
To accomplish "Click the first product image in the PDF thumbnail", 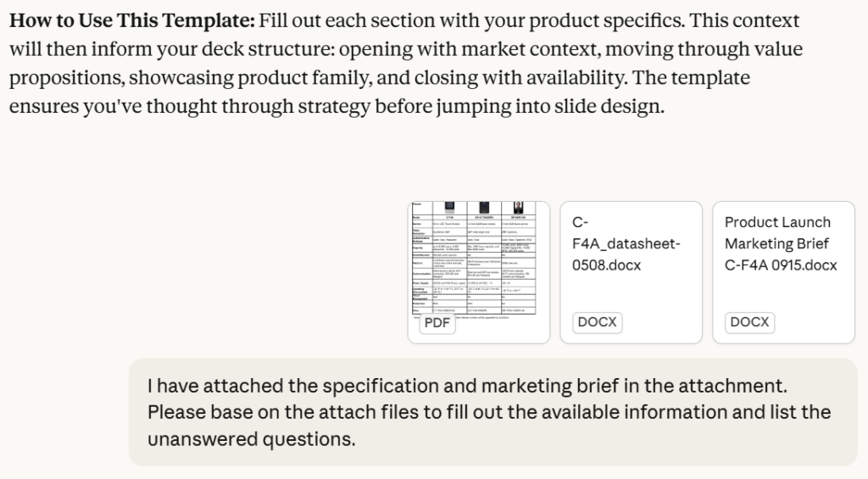I will (449, 209).
